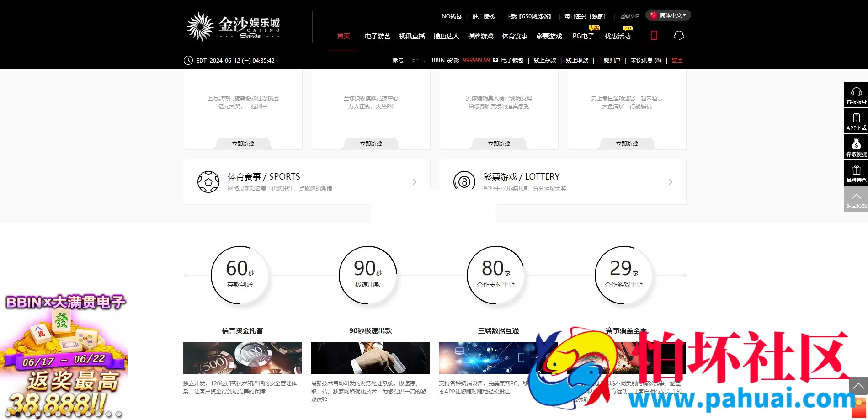
Task: Expand the 彩票游戏 / LOTTERY chevron arrow
Action: [671, 182]
